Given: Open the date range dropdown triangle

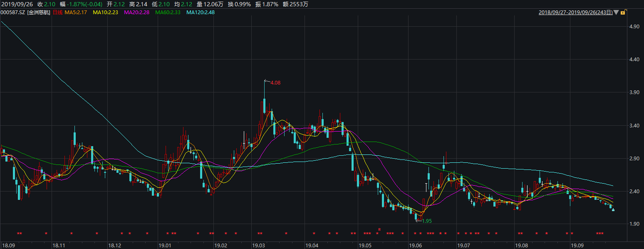Looking at the screenshot, I should pos(616,12).
